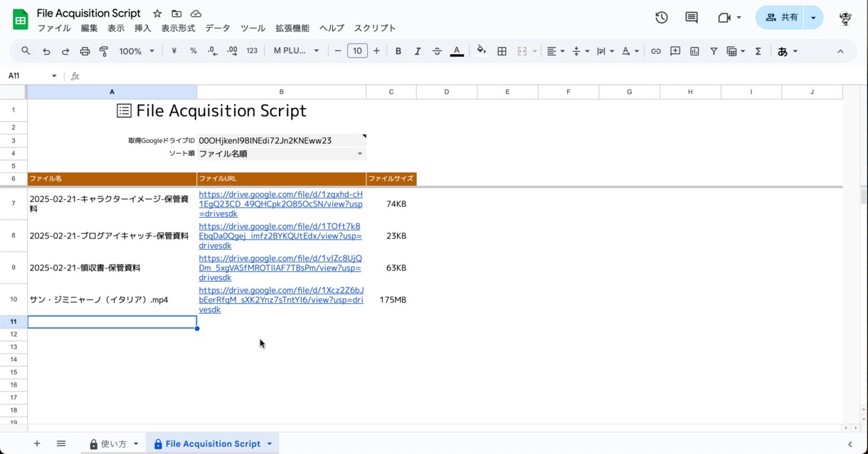Activate the paint format tool
Image resolution: width=868 pixels, height=454 pixels.
coord(104,51)
